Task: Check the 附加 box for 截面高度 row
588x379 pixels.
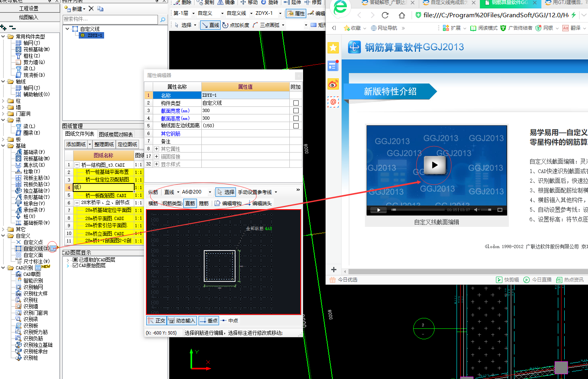Action: 296,118
